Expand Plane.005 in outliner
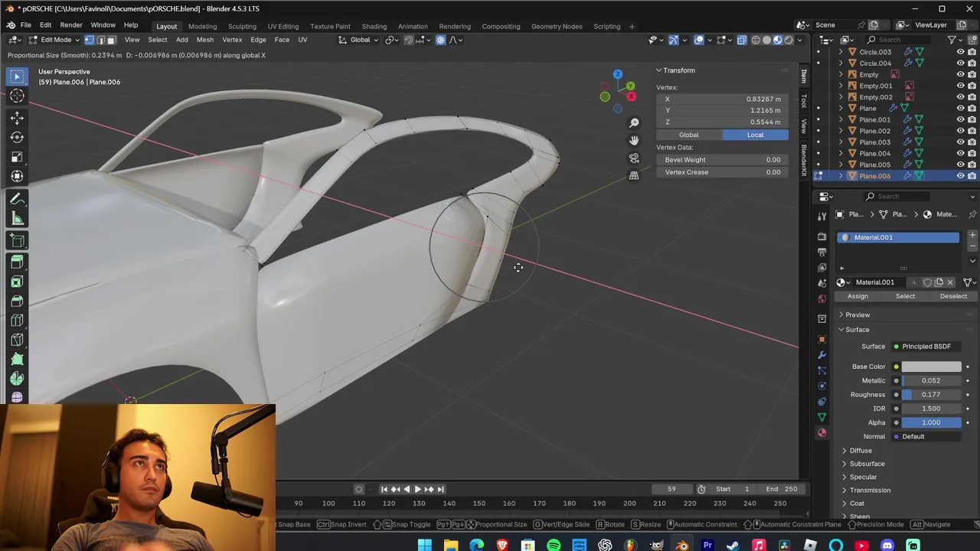This screenshot has height=551, width=980. tap(841, 165)
